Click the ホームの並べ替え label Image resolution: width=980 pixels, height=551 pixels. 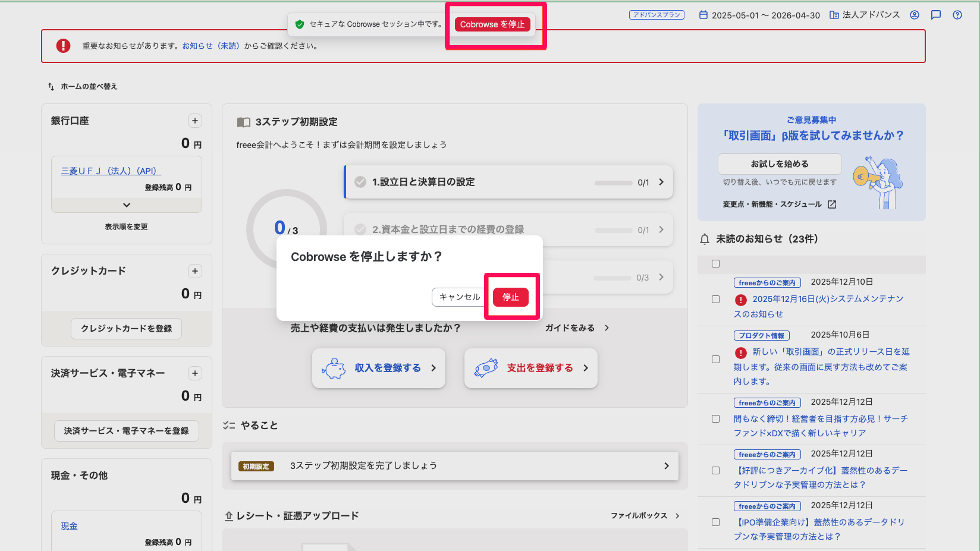(x=89, y=87)
